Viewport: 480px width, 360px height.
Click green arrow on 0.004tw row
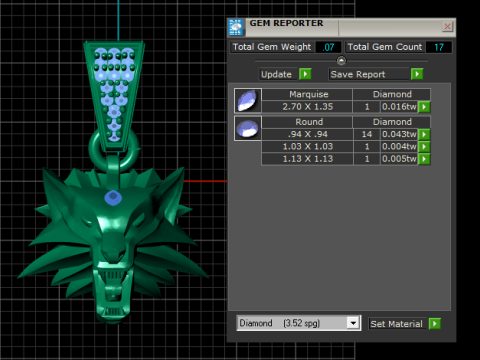click(424, 147)
